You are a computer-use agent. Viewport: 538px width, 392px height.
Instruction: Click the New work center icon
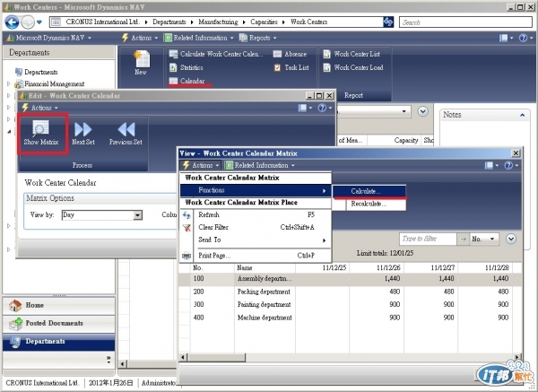(141, 63)
